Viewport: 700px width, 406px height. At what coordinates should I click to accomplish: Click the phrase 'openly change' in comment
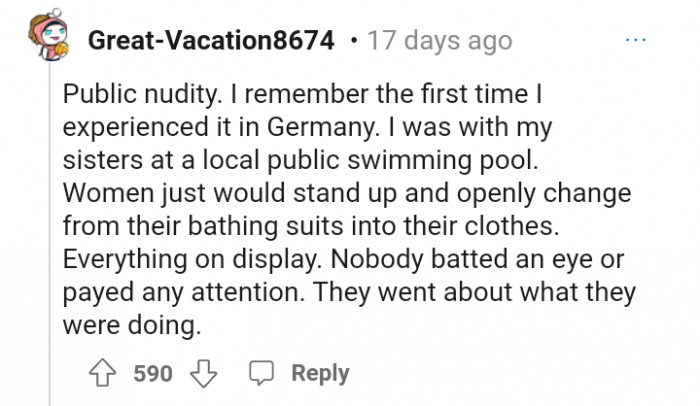pos(544,193)
